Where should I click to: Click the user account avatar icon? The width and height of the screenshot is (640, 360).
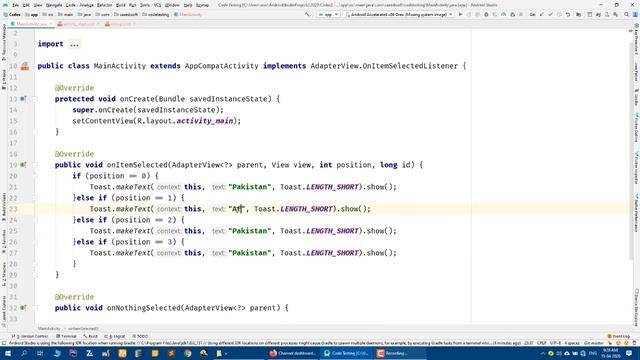tap(636, 14)
